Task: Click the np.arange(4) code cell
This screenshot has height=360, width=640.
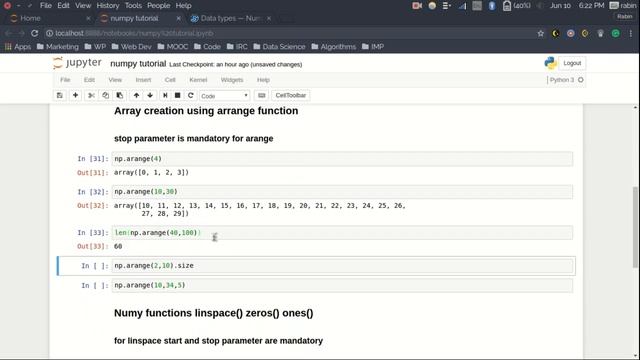Action: (342, 159)
